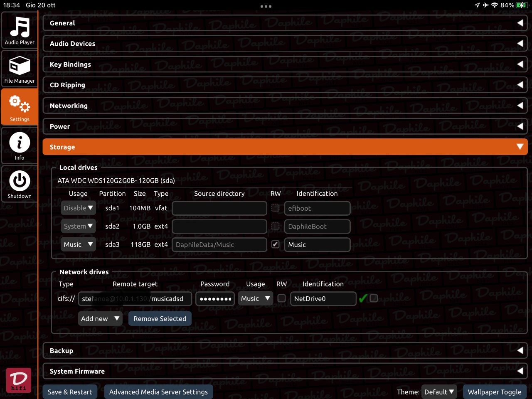Click the sda3 partition name
Image resolution: width=532 pixels, height=399 pixels.
click(x=112, y=244)
